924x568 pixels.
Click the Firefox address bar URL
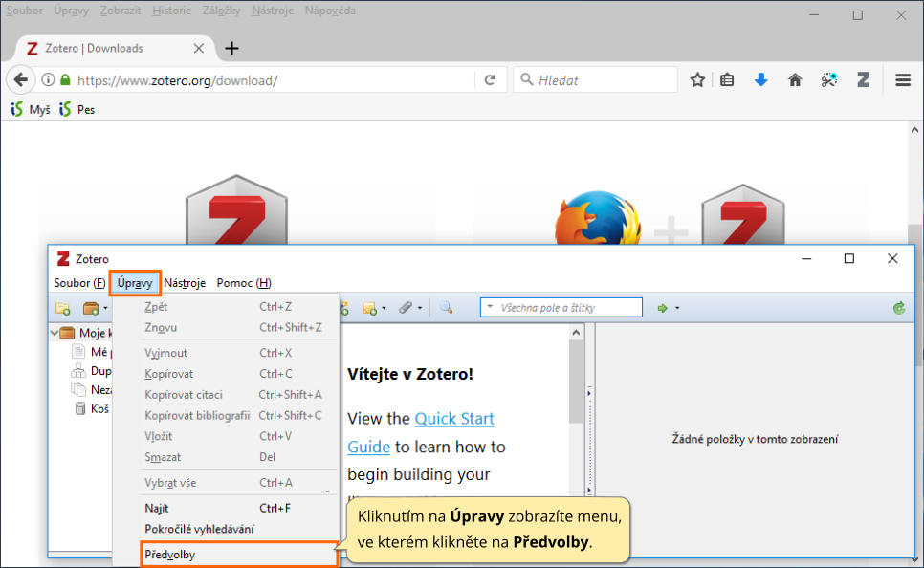177,80
